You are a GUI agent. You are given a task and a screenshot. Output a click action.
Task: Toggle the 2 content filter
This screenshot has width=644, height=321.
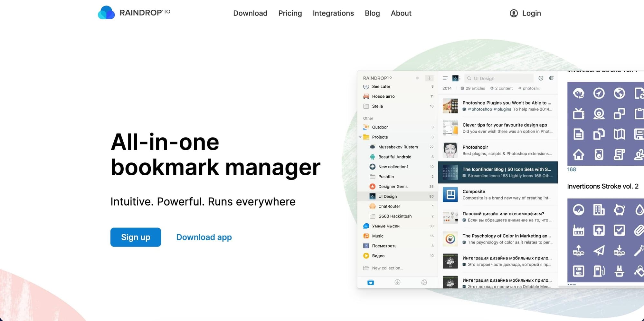[501, 88]
